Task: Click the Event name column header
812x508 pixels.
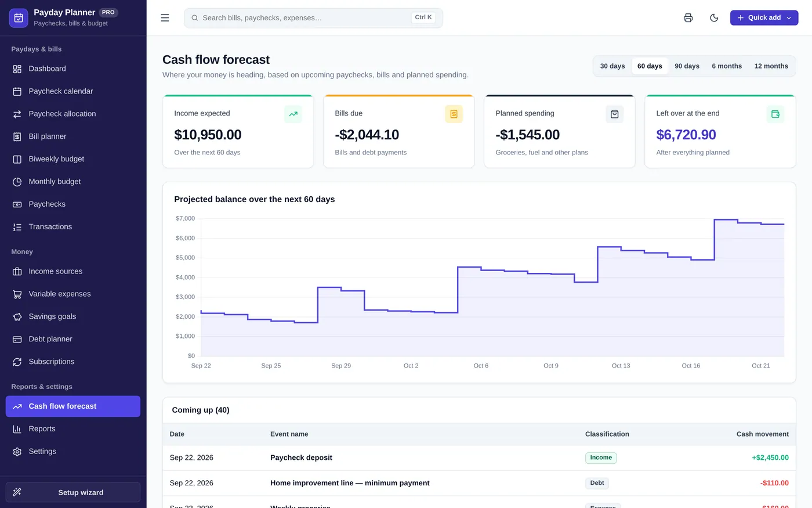Action: coord(289,434)
